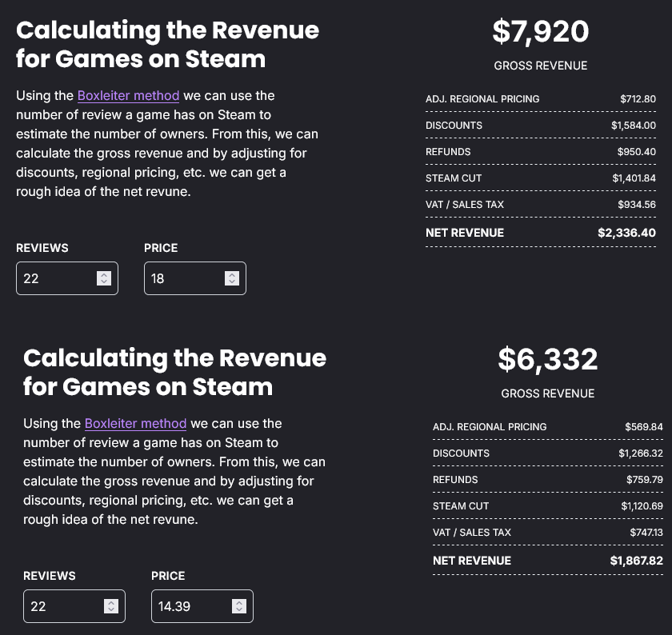Decrease reviews using down arrow beside the 18 price
The width and height of the screenshot is (672, 635).
tap(104, 282)
